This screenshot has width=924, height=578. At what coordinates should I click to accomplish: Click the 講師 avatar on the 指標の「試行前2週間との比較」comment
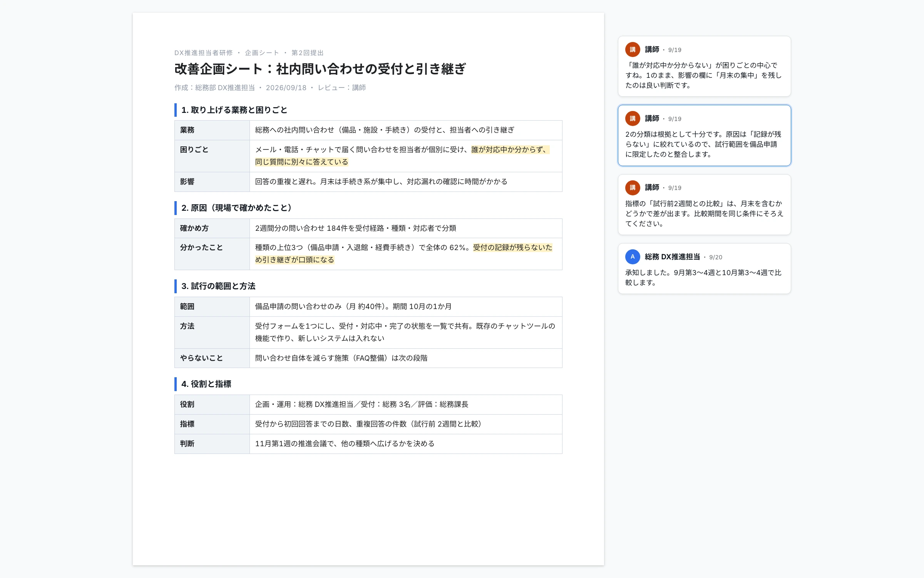click(633, 188)
